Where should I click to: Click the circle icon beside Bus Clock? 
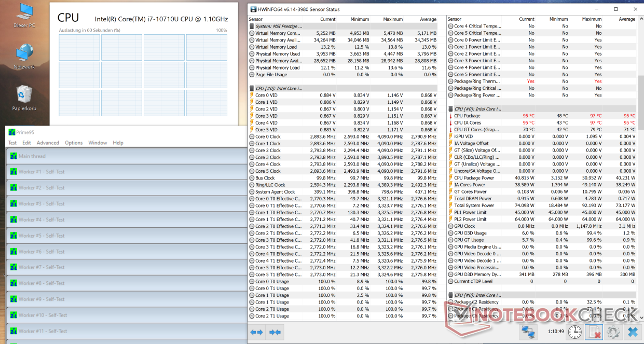252,178
